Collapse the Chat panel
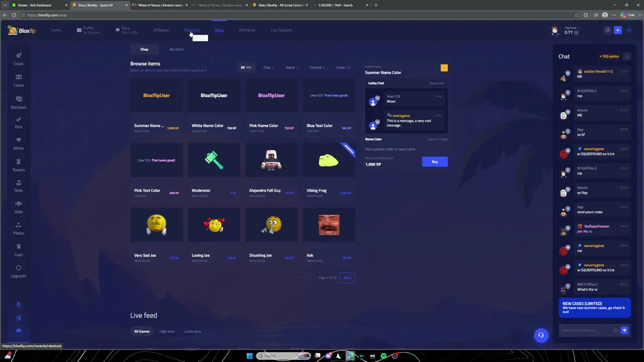 (626, 57)
